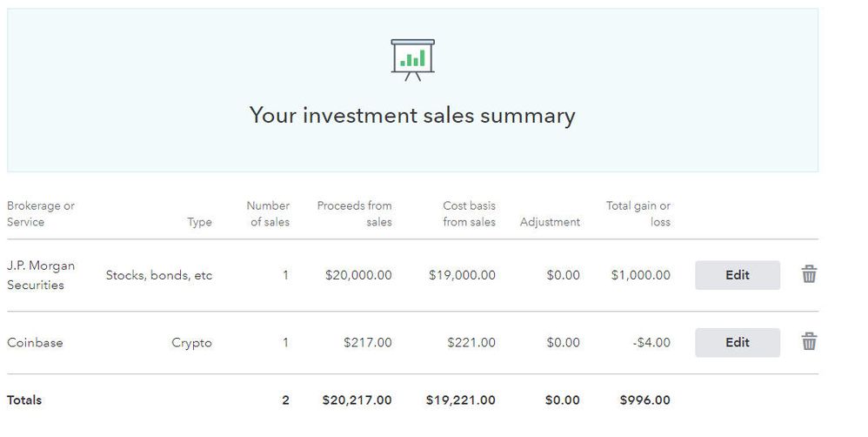Click the Total gain or loss header
868x437 pixels.
pos(638,213)
